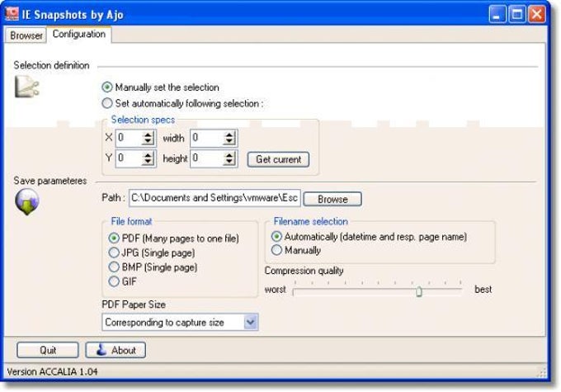Switch to the Browser tab
Image resolution: width=561 pixels, height=392 pixels.
click(x=26, y=35)
